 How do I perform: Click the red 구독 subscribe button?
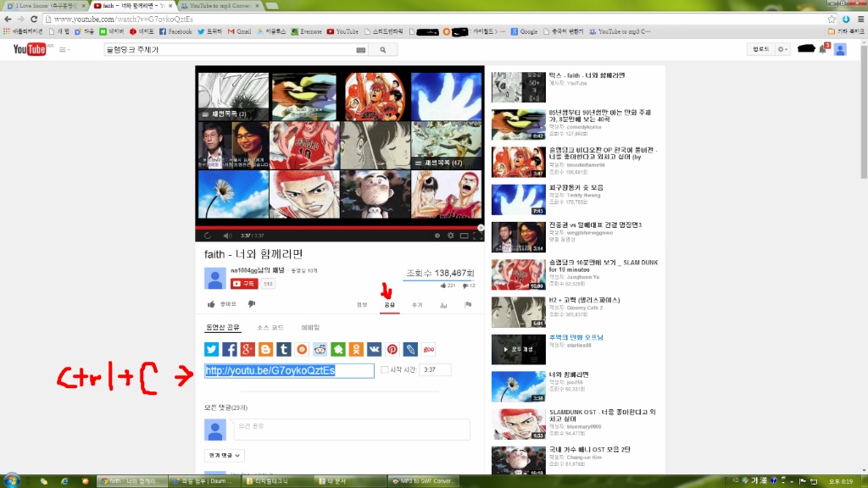point(243,284)
